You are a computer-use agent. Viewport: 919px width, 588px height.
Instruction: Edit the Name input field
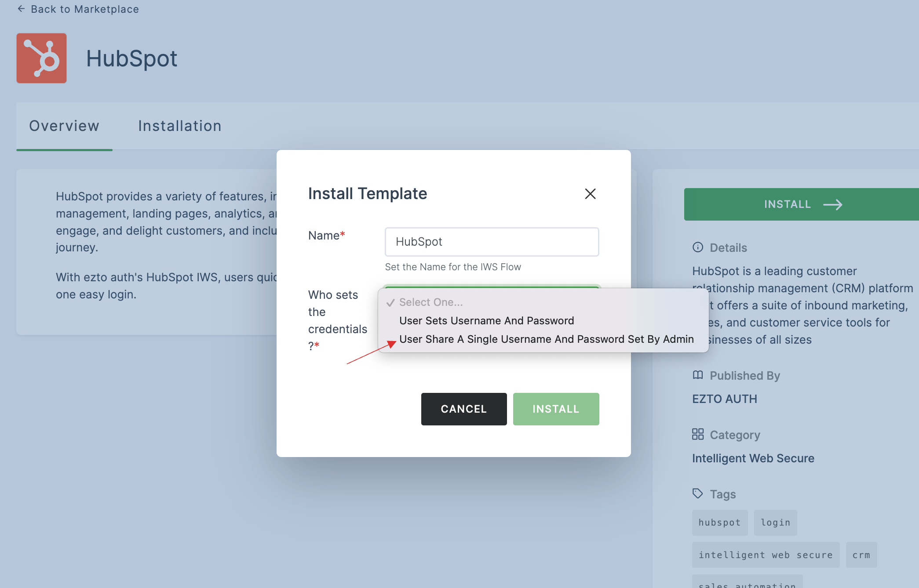(492, 242)
